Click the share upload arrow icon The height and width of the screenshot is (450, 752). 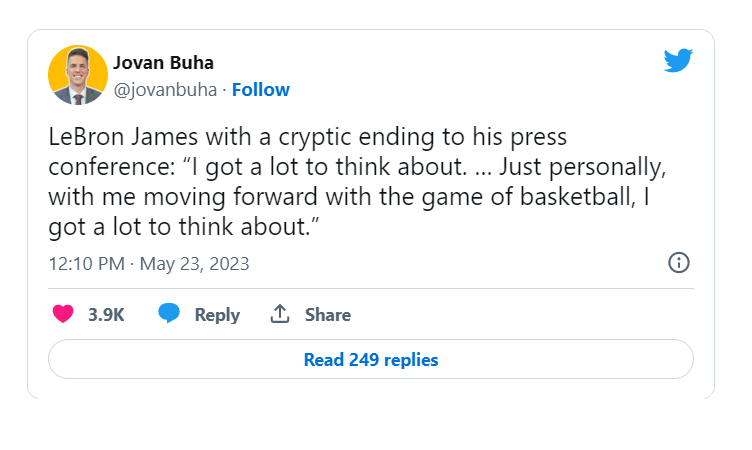pos(280,314)
